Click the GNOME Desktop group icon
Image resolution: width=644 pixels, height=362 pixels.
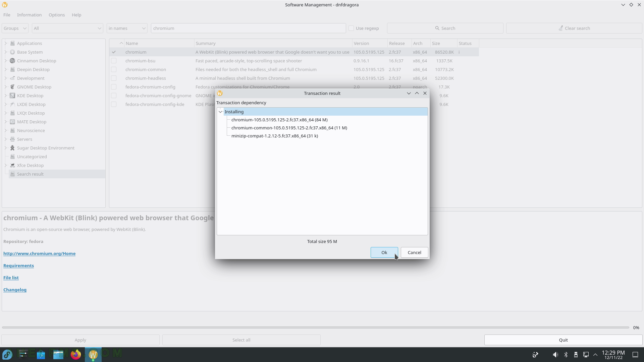click(12, 87)
